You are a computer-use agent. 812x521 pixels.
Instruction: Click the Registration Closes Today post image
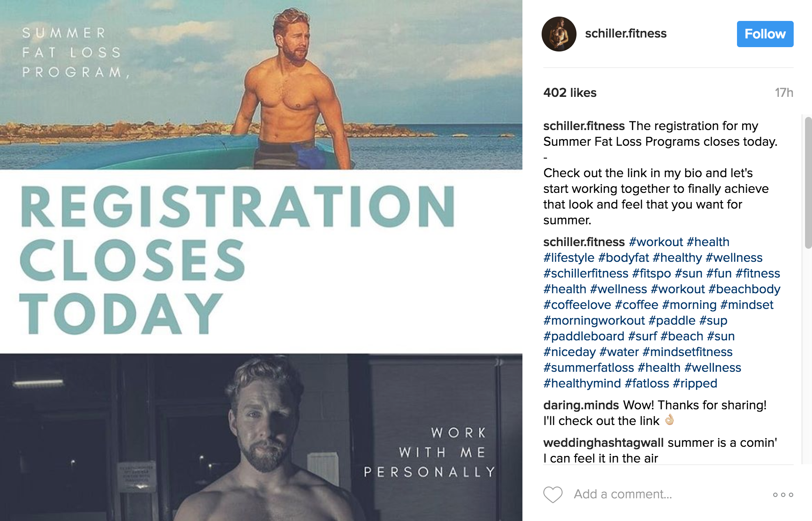click(261, 260)
